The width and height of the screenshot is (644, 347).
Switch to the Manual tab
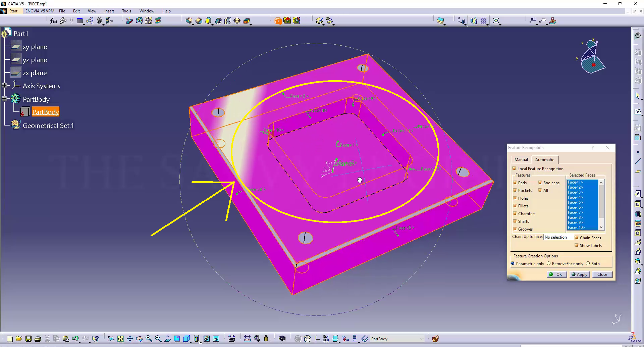pos(521,160)
